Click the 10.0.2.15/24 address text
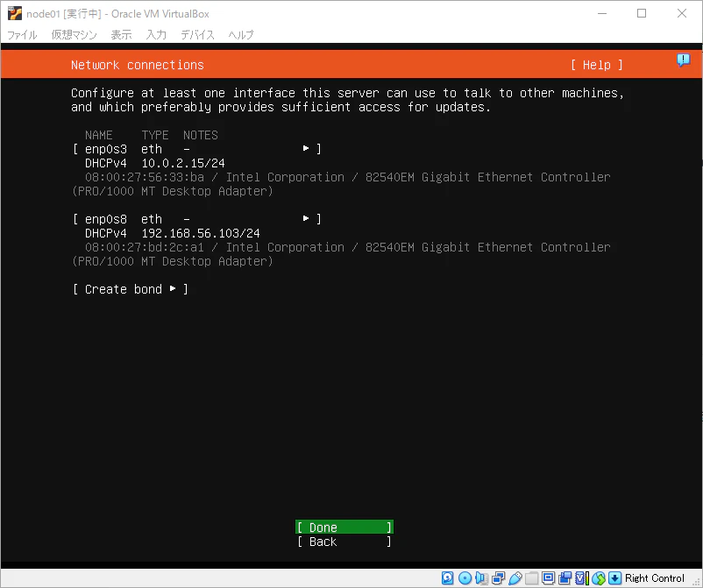The image size is (703, 588). (183, 163)
